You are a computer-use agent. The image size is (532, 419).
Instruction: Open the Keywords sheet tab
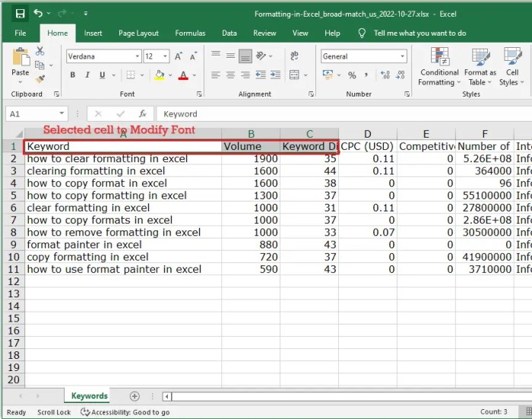click(x=89, y=396)
